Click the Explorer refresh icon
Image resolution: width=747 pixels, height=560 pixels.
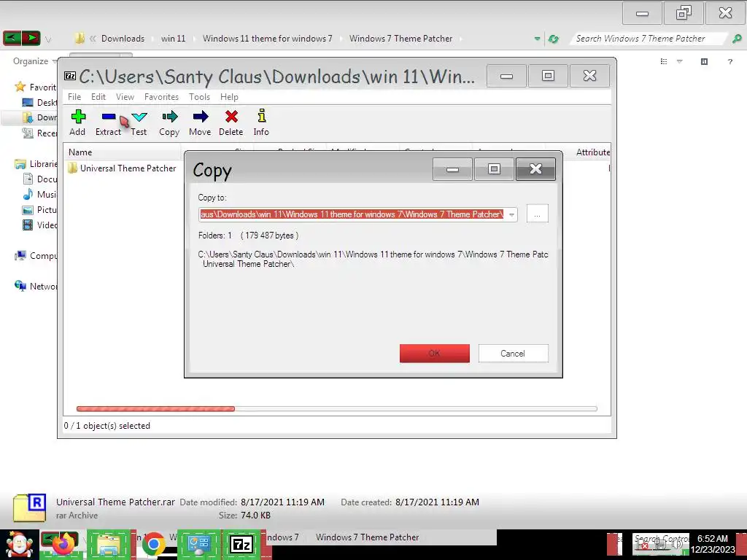(553, 39)
